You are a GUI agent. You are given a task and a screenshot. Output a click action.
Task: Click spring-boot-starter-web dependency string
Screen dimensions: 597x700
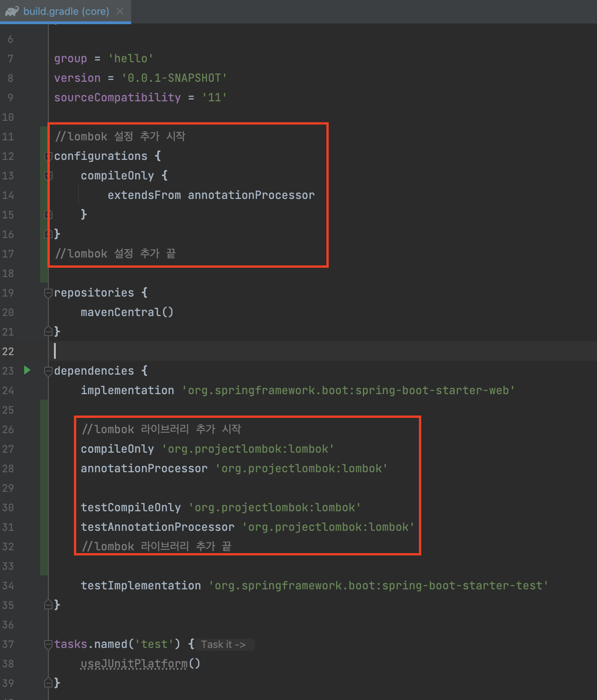(348, 390)
